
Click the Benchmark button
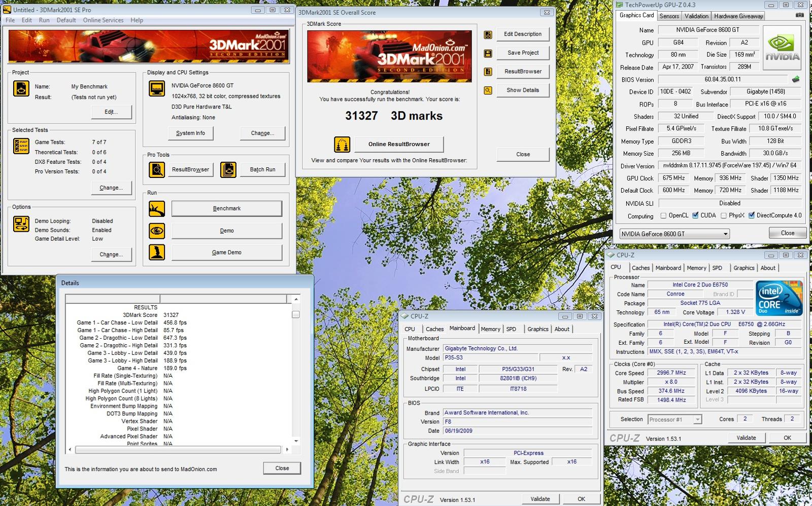(x=227, y=208)
